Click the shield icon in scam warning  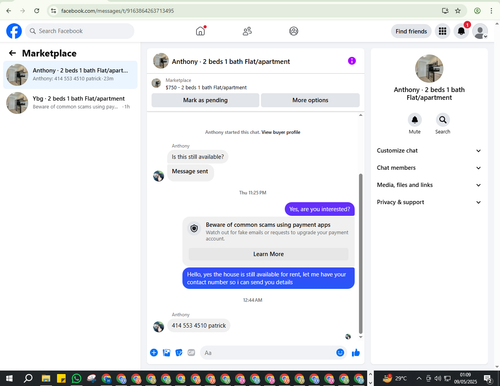coord(194,228)
